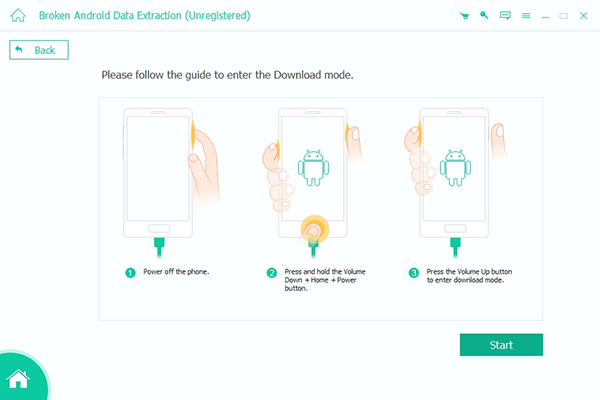The width and height of the screenshot is (600, 400).
Task: Click the power-off phone illustration
Action: tap(168, 182)
